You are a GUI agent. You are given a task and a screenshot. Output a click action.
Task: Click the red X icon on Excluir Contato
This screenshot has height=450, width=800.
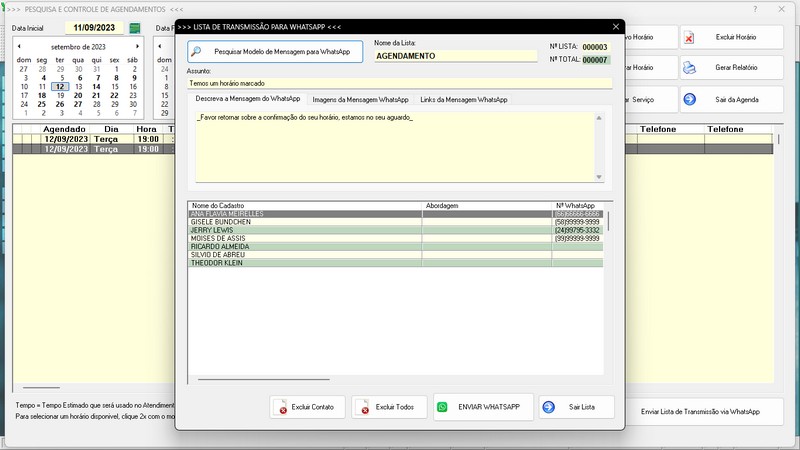point(283,408)
